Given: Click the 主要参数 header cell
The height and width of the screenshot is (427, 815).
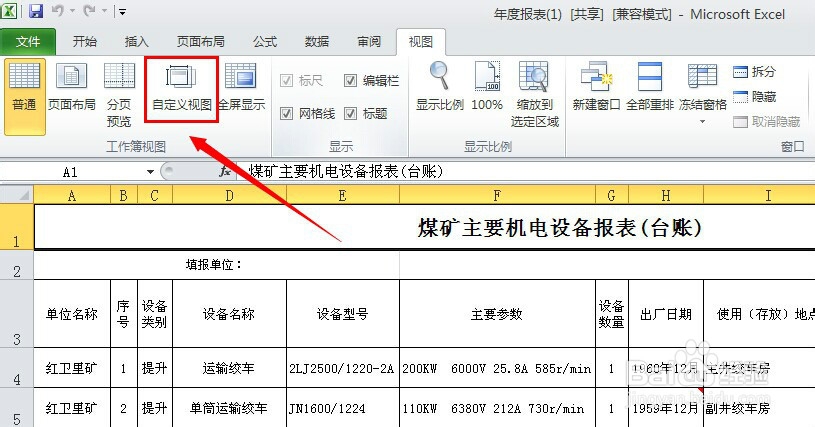Looking at the screenshot, I should pyautogui.click(x=497, y=314).
